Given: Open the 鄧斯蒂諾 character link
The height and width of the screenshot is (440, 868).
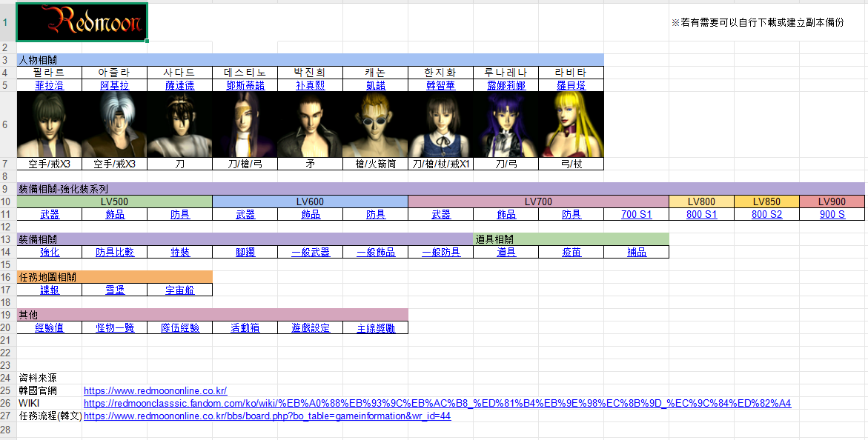Looking at the screenshot, I should click(245, 86).
